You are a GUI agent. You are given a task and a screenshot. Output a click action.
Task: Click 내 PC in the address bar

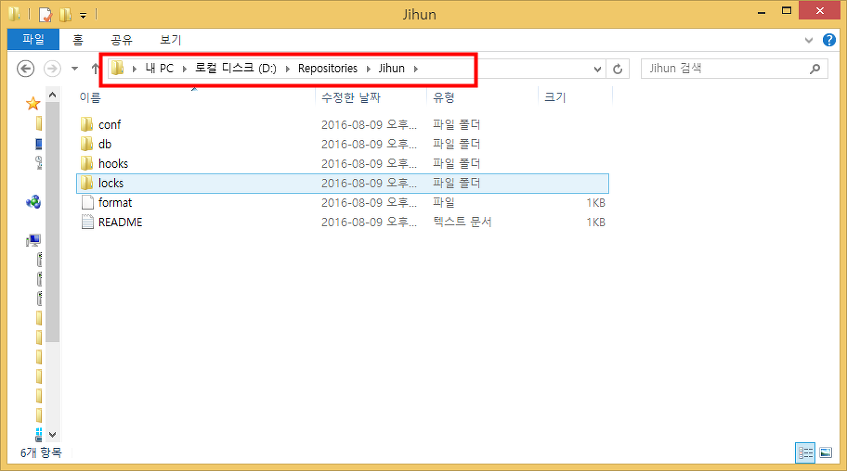coord(159,69)
